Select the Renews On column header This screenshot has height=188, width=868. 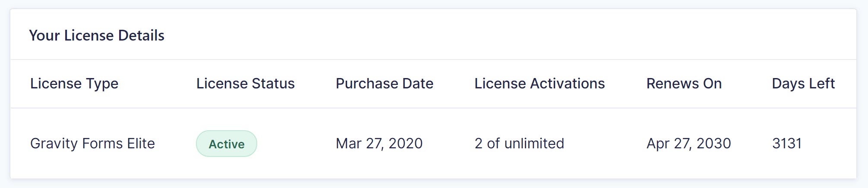(x=684, y=83)
